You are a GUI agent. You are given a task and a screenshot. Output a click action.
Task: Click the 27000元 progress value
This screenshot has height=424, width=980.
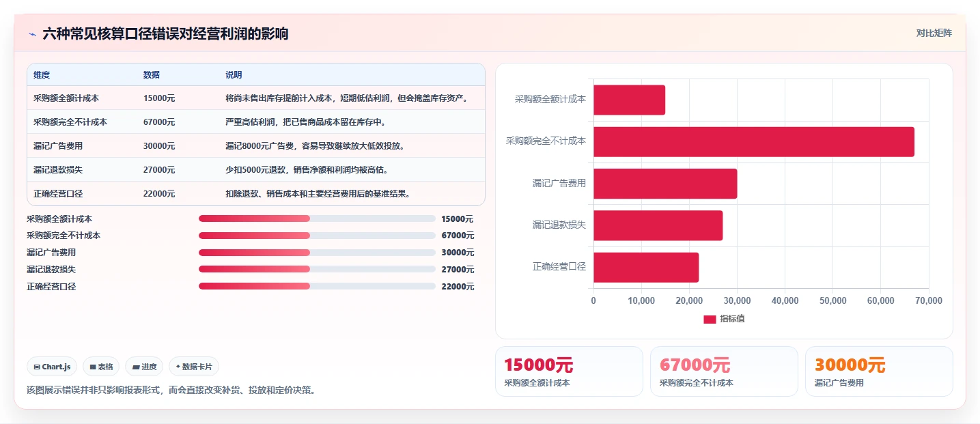click(458, 270)
